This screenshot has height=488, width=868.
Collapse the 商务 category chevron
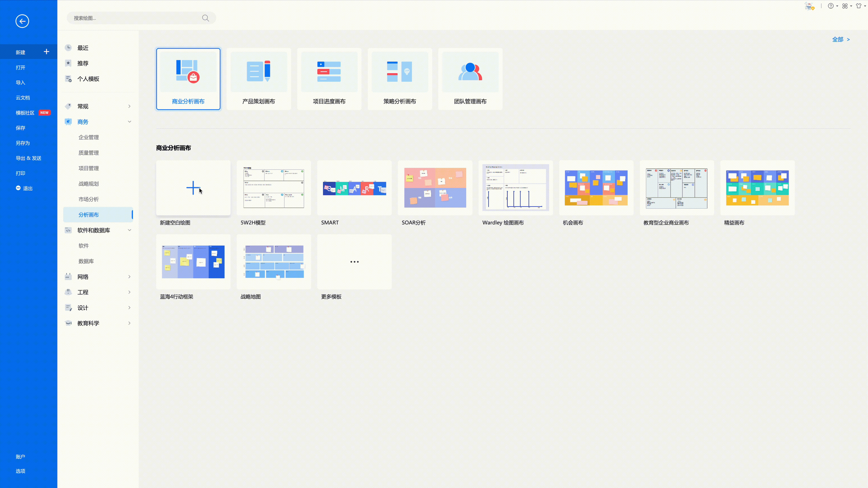pos(129,122)
